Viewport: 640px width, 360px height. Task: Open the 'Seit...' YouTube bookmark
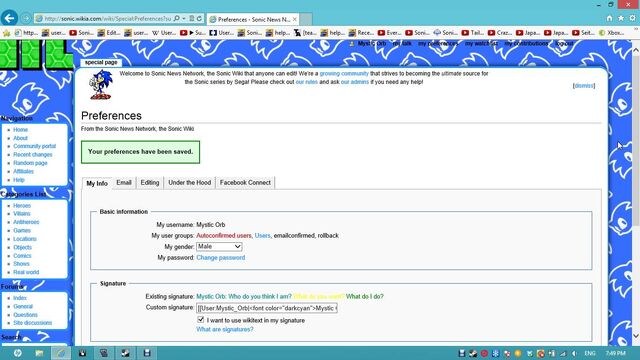pos(583,33)
